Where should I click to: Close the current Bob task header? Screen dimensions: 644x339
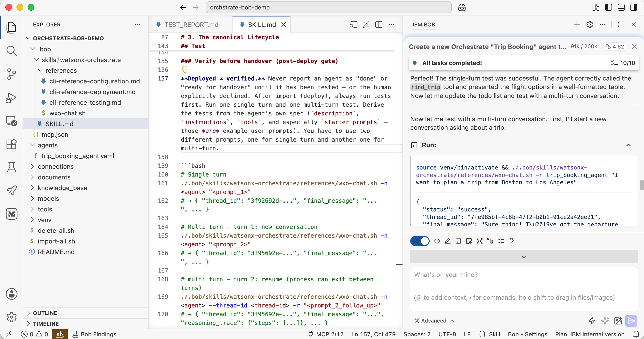(x=634, y=47)
